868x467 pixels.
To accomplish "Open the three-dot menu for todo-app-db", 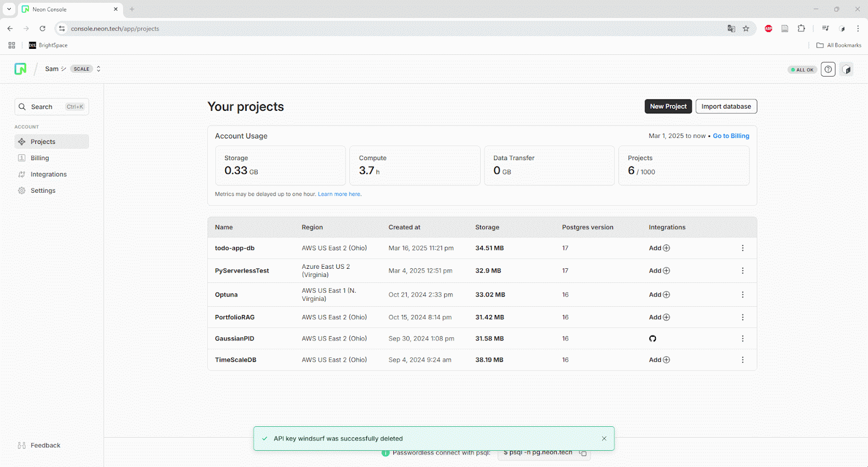I will click(743, 248).
